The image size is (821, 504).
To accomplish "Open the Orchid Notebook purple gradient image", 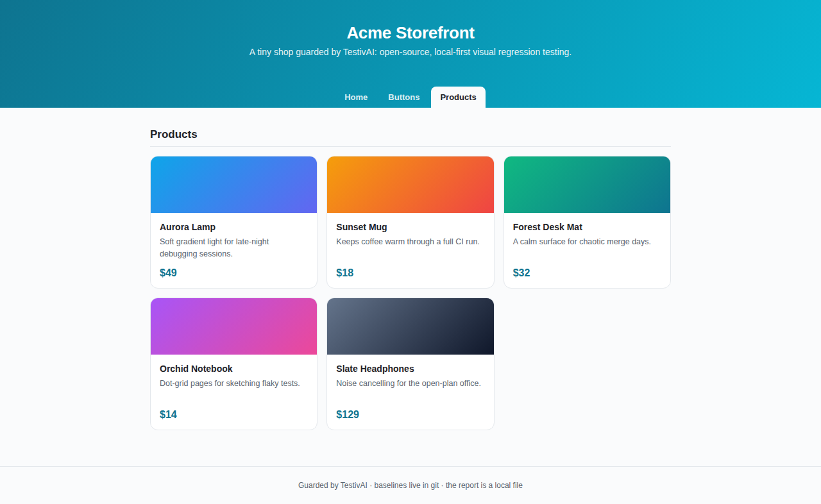I will [233, 326].
